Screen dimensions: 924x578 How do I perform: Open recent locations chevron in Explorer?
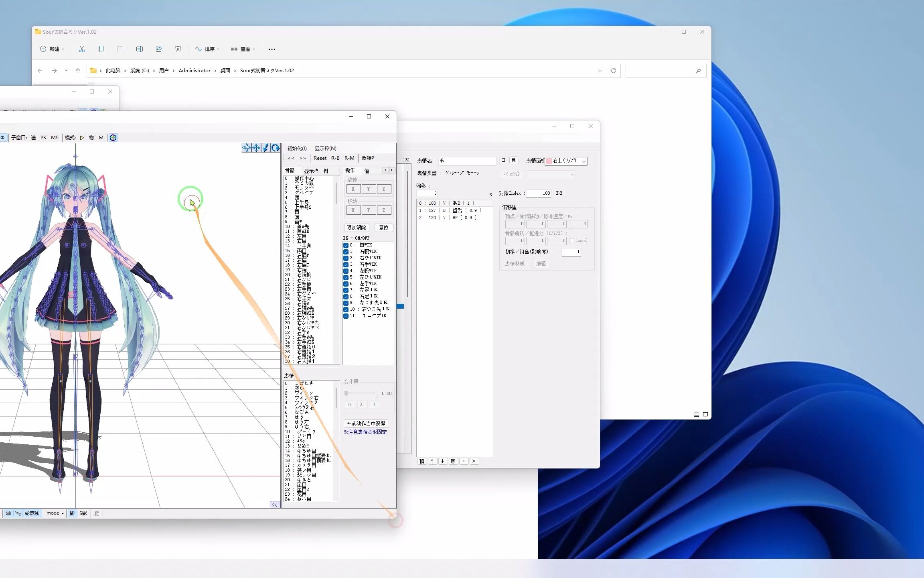click(x=66, y=71)
